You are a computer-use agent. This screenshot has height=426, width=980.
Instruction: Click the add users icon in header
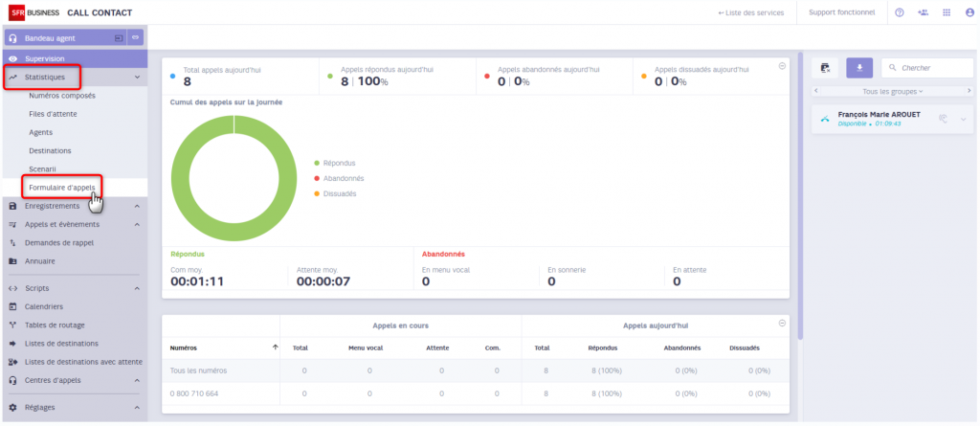[923, 12]
